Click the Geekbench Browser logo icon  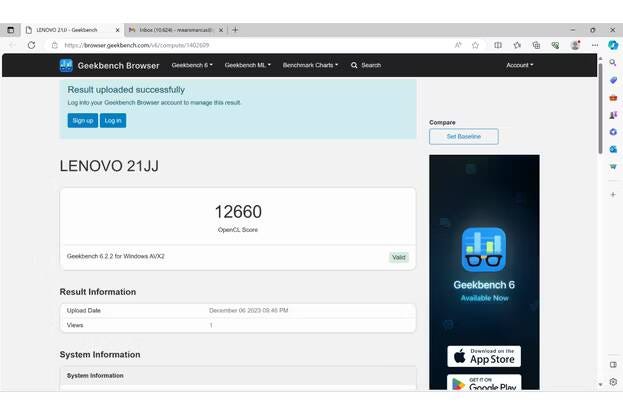(66, 65)
